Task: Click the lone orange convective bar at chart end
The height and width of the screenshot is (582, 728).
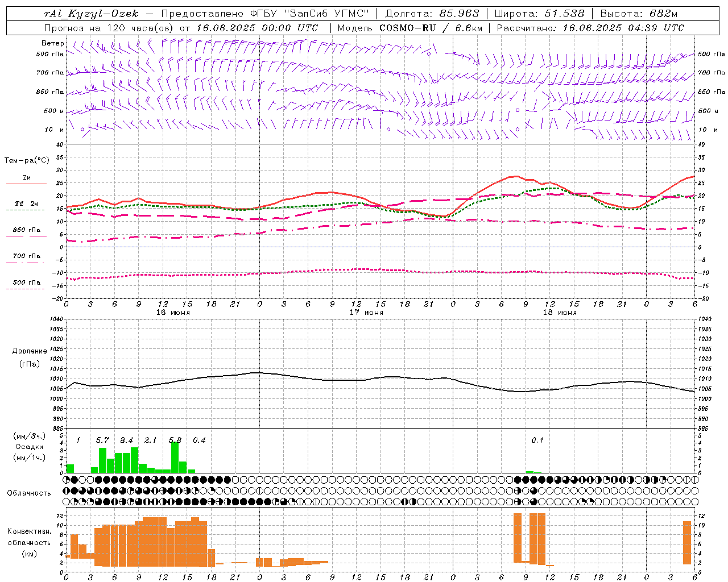Action: (687, 543)
